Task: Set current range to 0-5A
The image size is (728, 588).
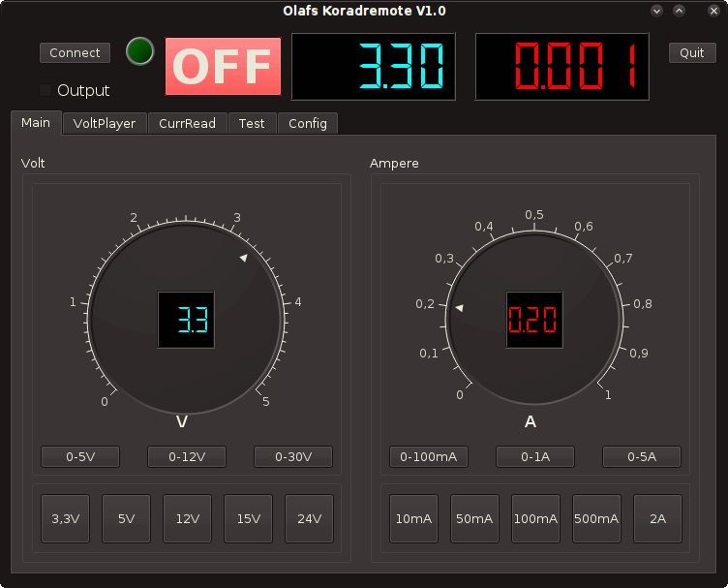Action: (641, 456)
